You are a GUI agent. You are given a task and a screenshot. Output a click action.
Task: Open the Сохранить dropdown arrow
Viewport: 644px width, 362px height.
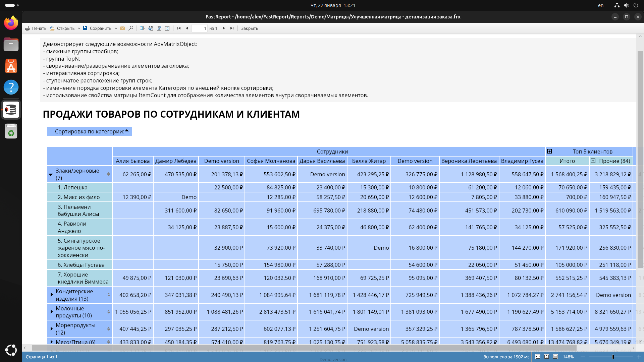point(116,28)
